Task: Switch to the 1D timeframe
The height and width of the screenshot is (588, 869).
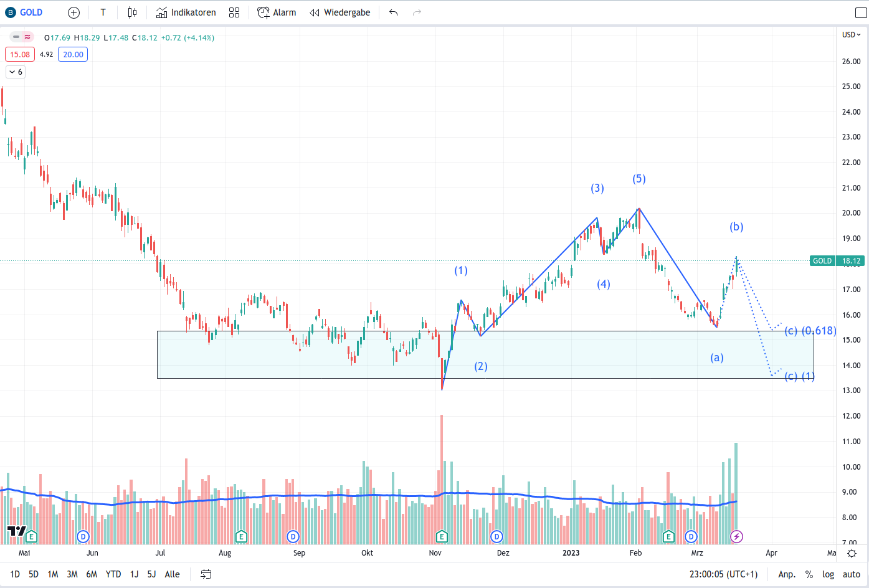Action: click(14, 574)
